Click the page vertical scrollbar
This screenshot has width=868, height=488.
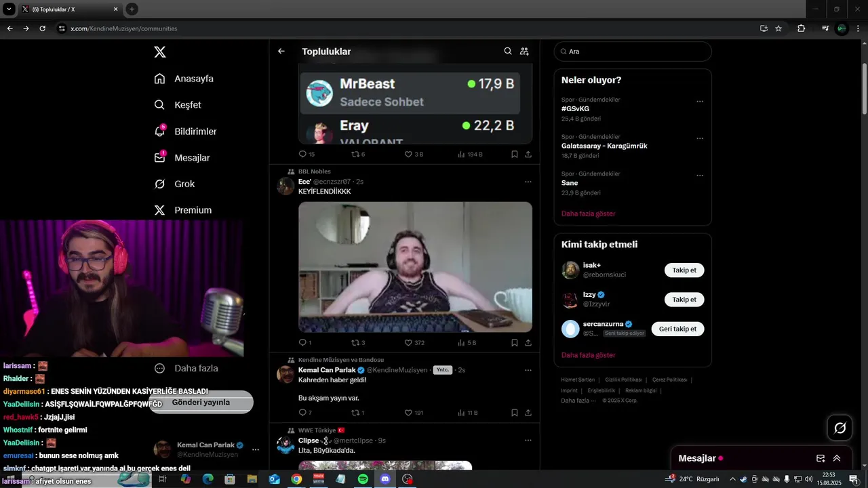coord(864,88)
